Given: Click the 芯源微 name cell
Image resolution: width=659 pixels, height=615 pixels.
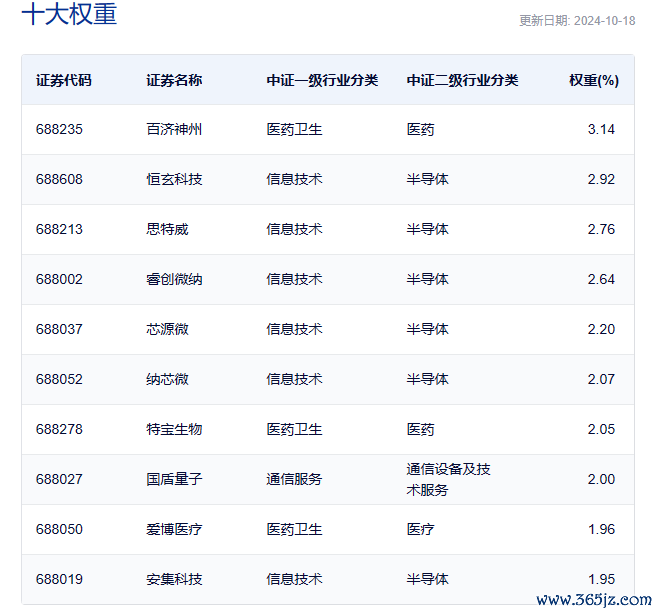Looking at the screenshot, I should coord(167,329).
